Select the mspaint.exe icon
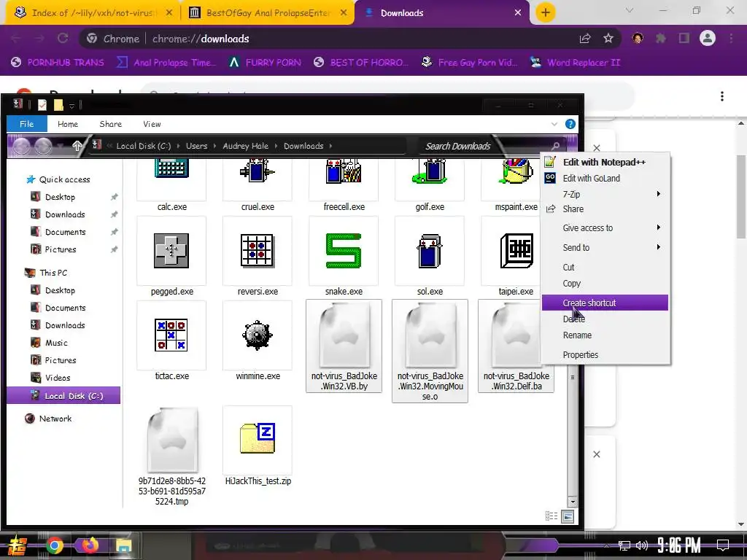Screen dimensions: 747x560 point(516,171)
